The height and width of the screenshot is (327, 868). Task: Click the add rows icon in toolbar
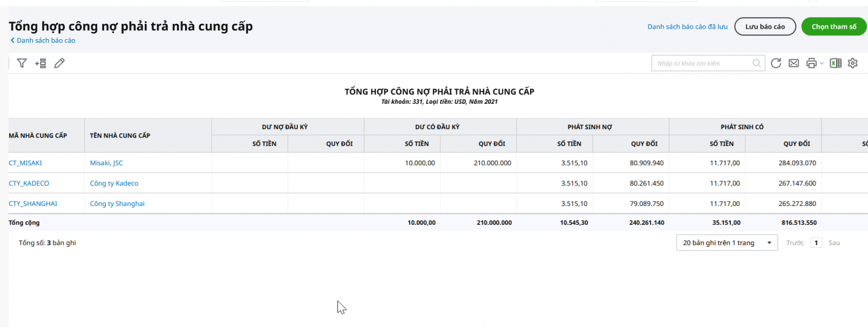click(x=41, y=64)
